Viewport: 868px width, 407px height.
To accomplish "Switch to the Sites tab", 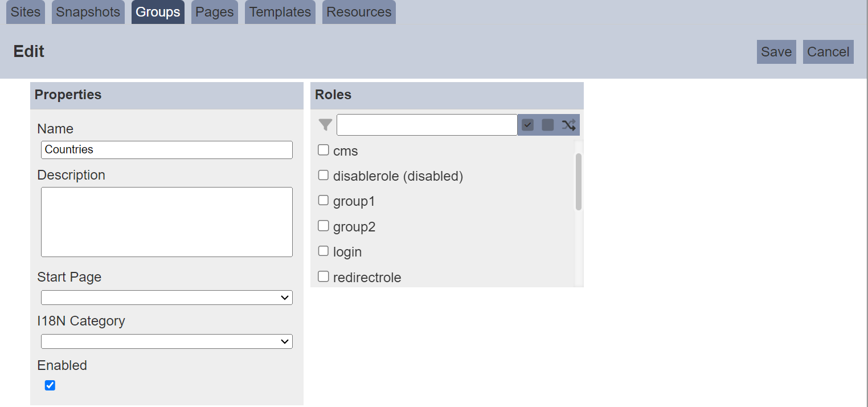I will point(26,12).
